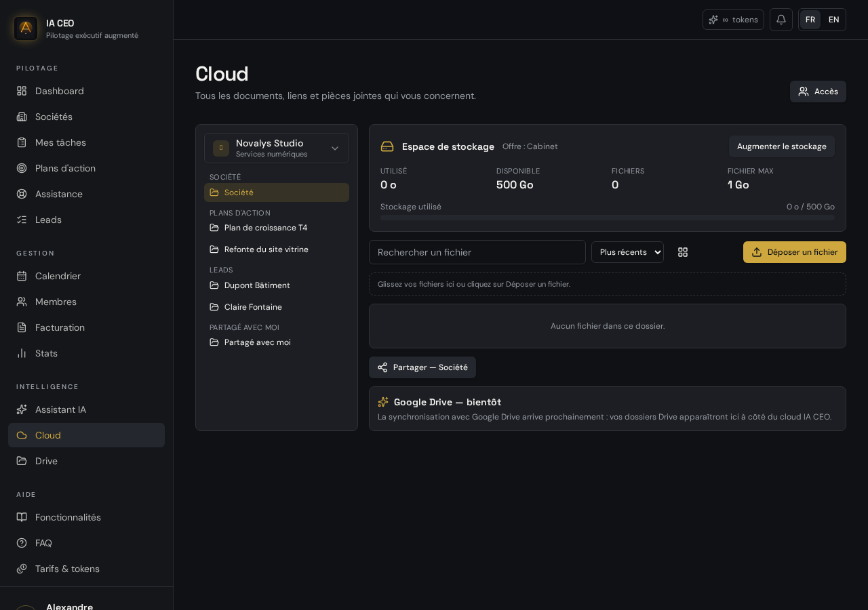868x610 pixels.
Task: Click the Membres people icon
Action: tap(22, 302)
